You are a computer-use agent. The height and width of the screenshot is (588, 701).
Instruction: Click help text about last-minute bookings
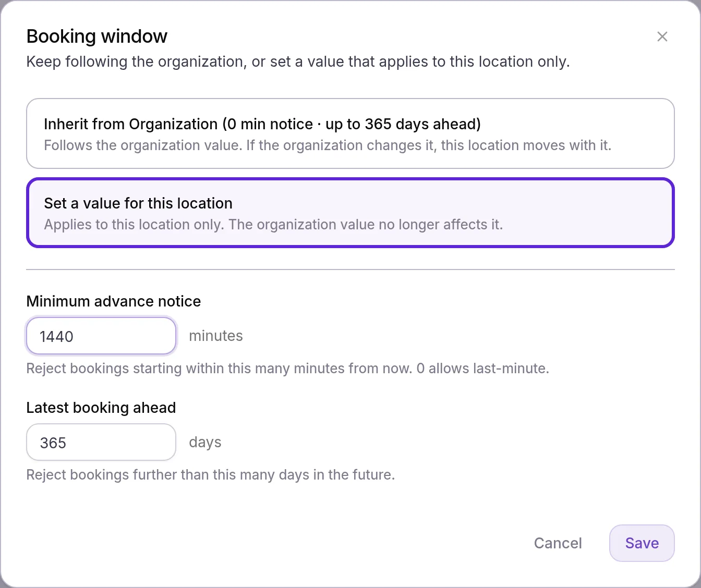(x=288, y=369)
